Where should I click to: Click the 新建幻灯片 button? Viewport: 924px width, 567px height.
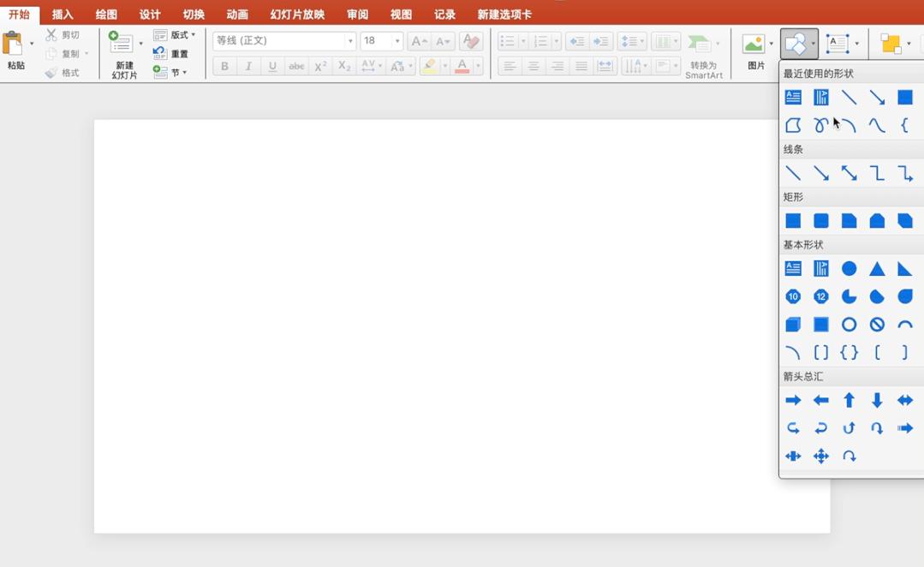point(124,56)
